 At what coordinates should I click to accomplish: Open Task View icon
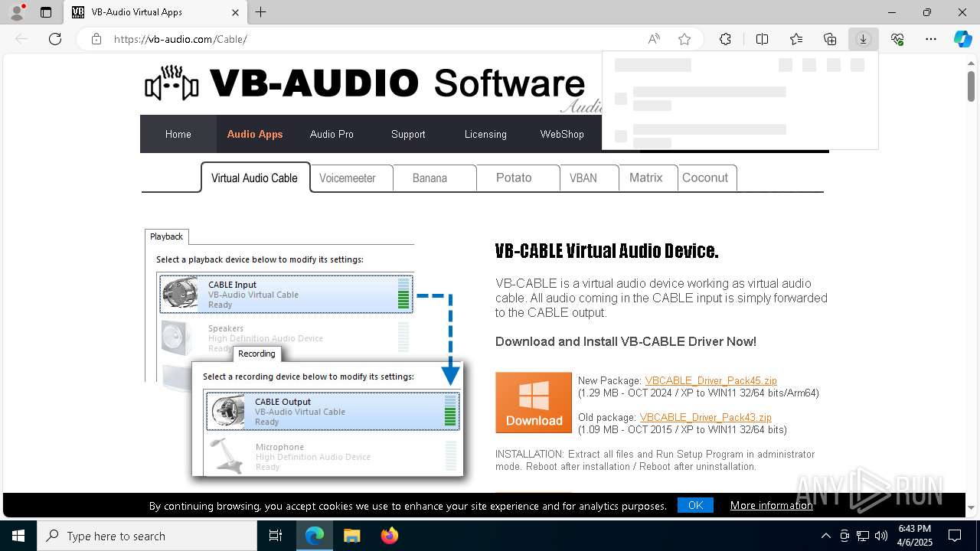pos(276,536)
